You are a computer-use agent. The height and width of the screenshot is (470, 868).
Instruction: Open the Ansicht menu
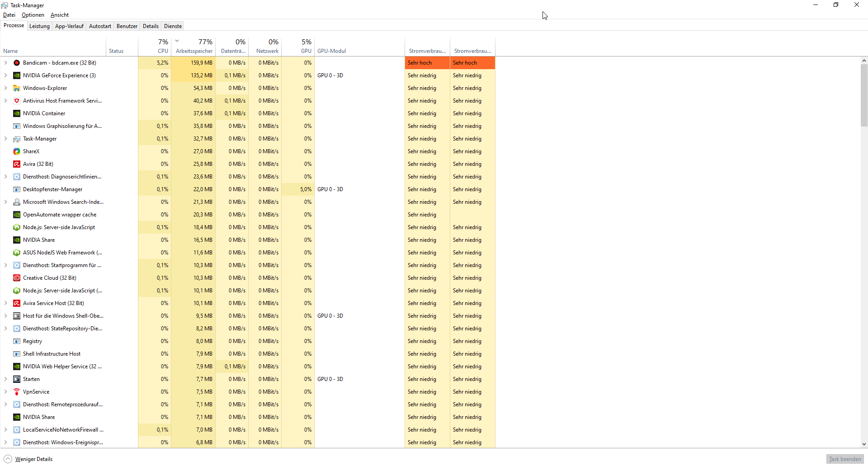point(60,15)
